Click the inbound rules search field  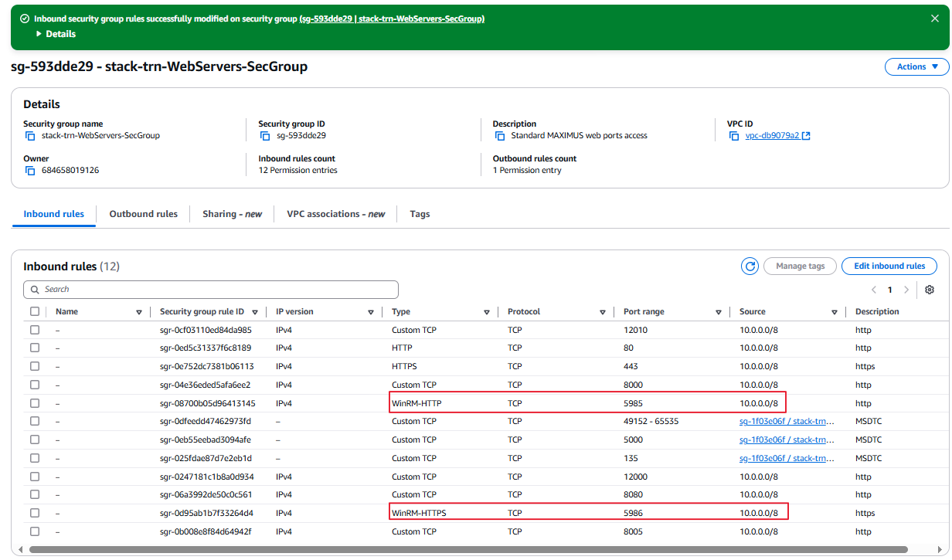click(211, 290)
